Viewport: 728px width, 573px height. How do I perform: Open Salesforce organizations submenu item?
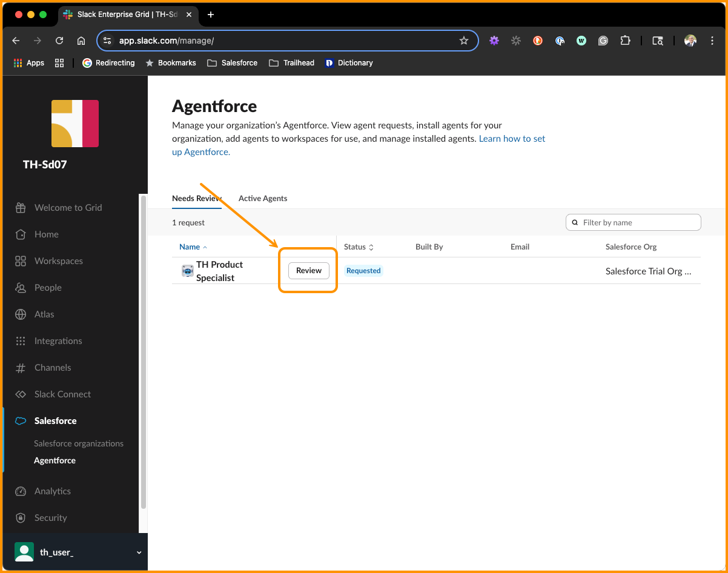pyautogui.click(x=79, y=443)
